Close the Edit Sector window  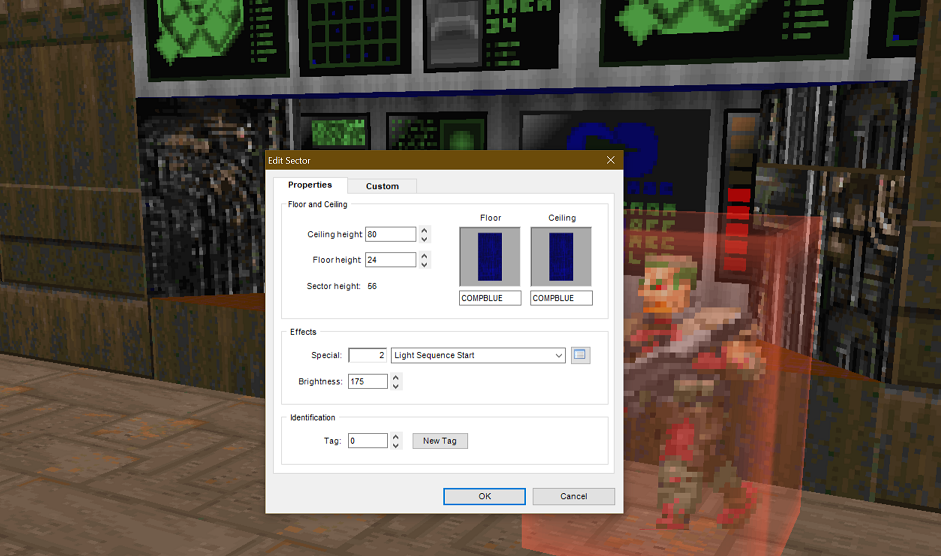tap(610, 160)
